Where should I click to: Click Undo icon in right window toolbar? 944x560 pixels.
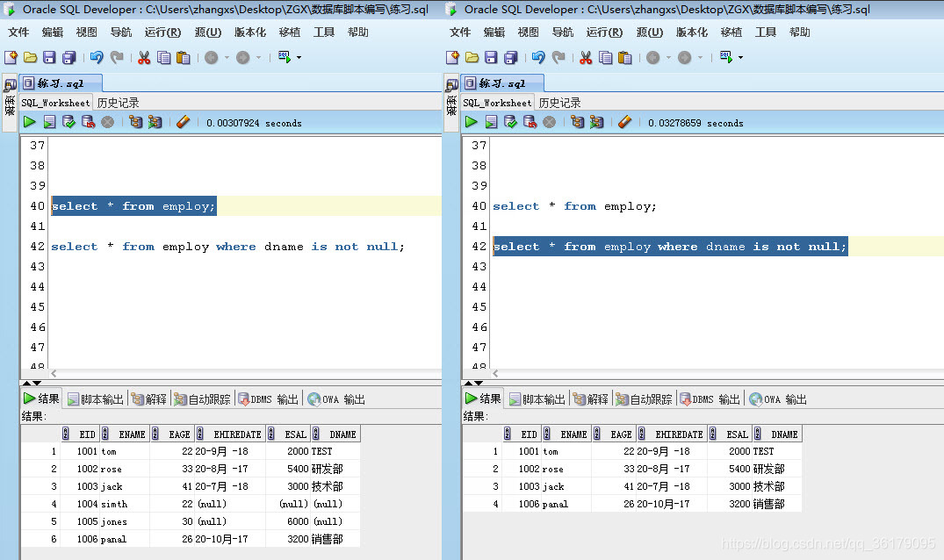(x=538, y=57)
